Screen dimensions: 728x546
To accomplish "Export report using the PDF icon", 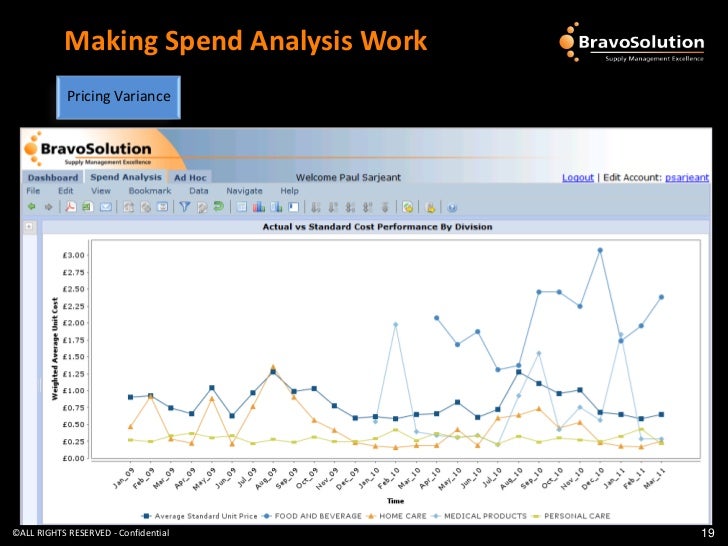I will (70, 207).
